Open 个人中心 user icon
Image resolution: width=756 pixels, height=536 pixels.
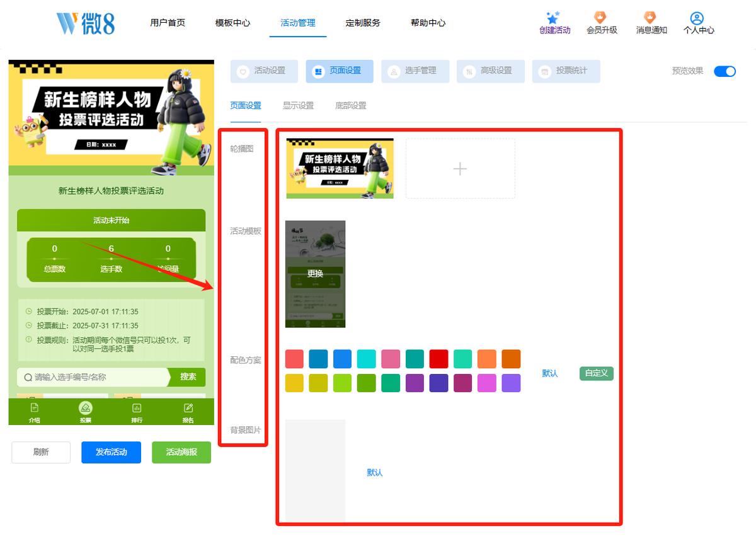point(697,18)
